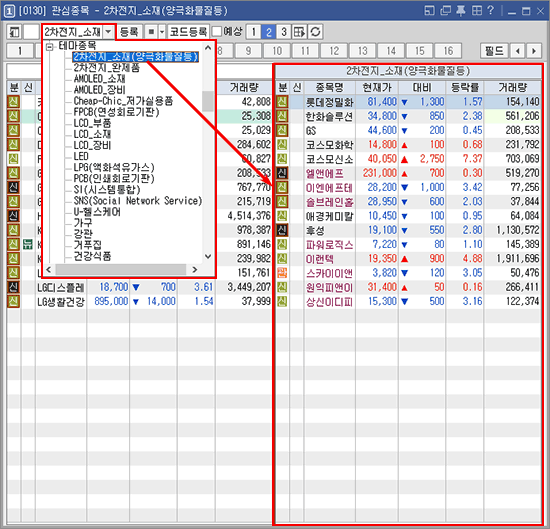Click the 신 icon beside 한화솔루션
This screenshot has height=529, width=550.
[x=282, y=116]
